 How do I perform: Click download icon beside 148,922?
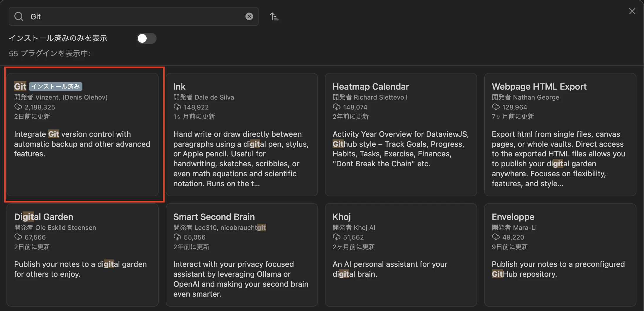tap(177, 107)
